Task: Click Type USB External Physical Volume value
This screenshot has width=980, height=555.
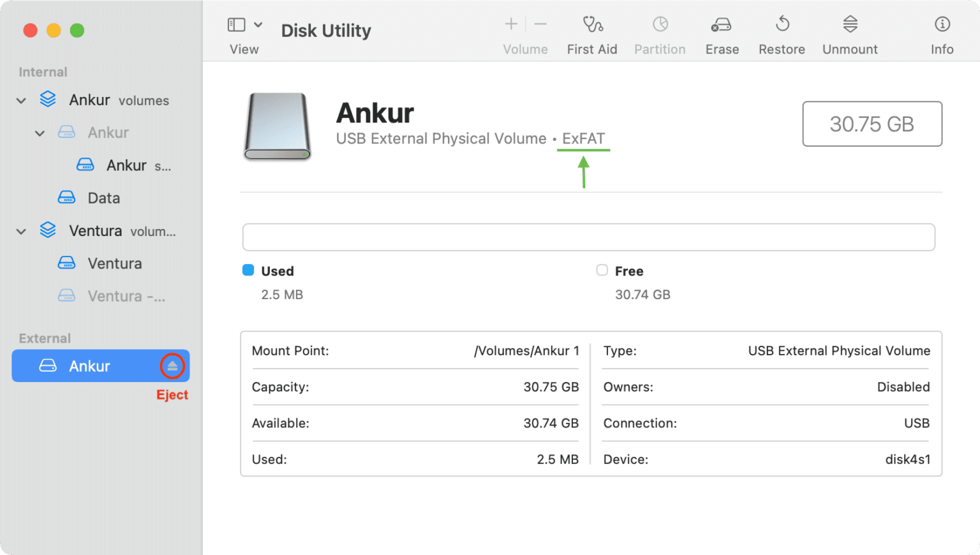Action: pos(839,351)
